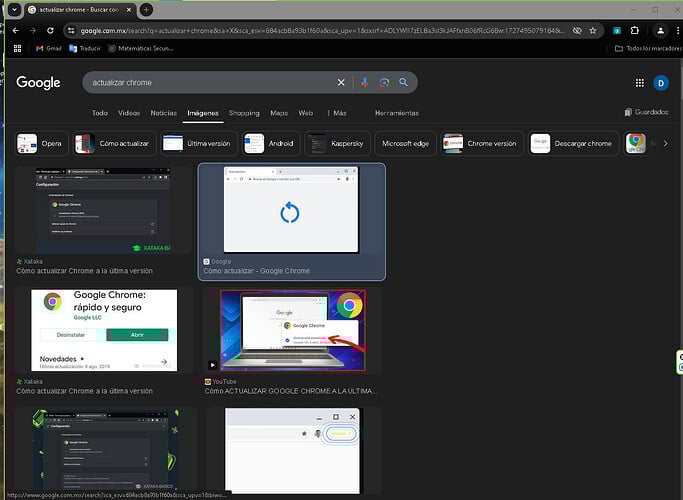Open the Google refresh-icon image result

tap(291, 209)
